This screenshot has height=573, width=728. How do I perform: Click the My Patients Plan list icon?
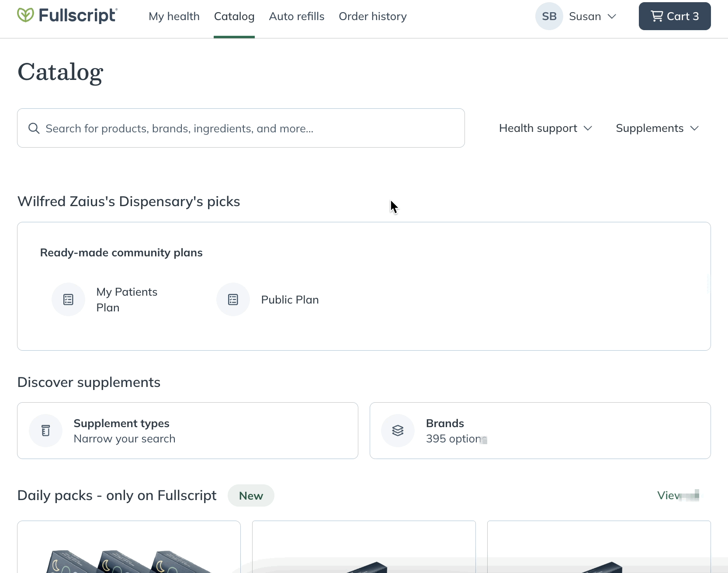(x=68, y=300)
